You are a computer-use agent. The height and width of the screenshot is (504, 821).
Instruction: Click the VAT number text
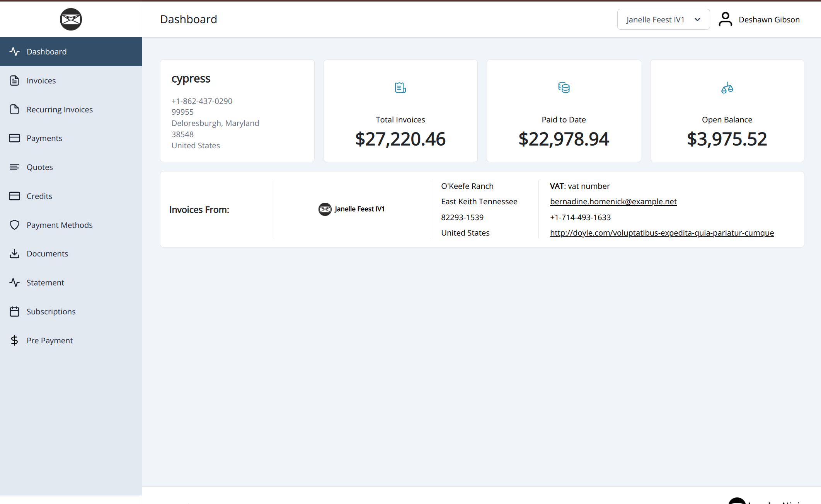click(x=580, y=186)
